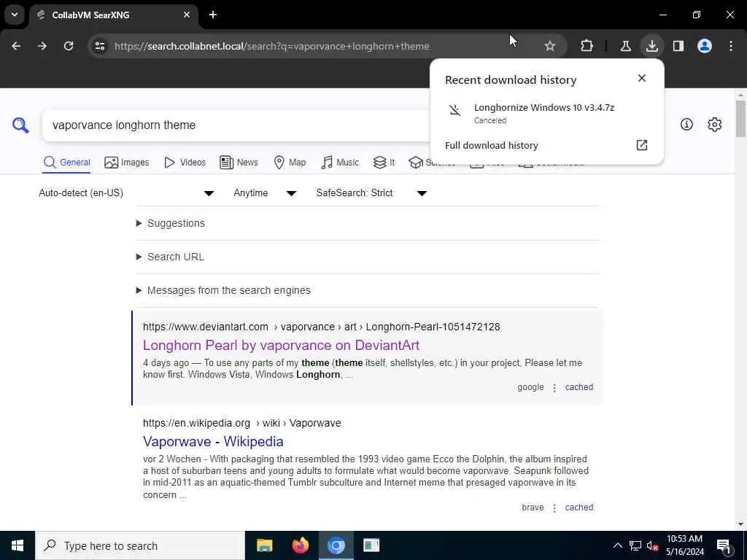
Task: Open SearXNG about info icon
Action: coord(686,125)
